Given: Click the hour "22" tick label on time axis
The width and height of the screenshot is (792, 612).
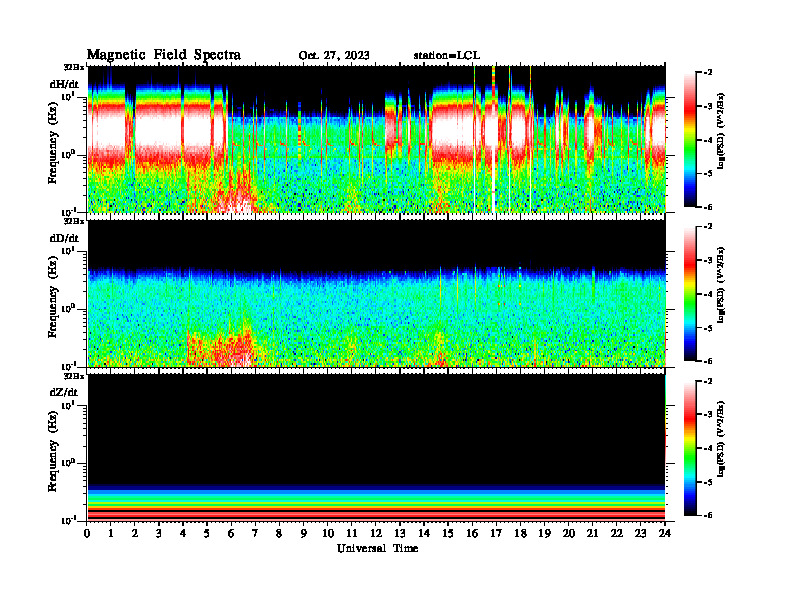Looking at the screenshot, I should 617,533.
